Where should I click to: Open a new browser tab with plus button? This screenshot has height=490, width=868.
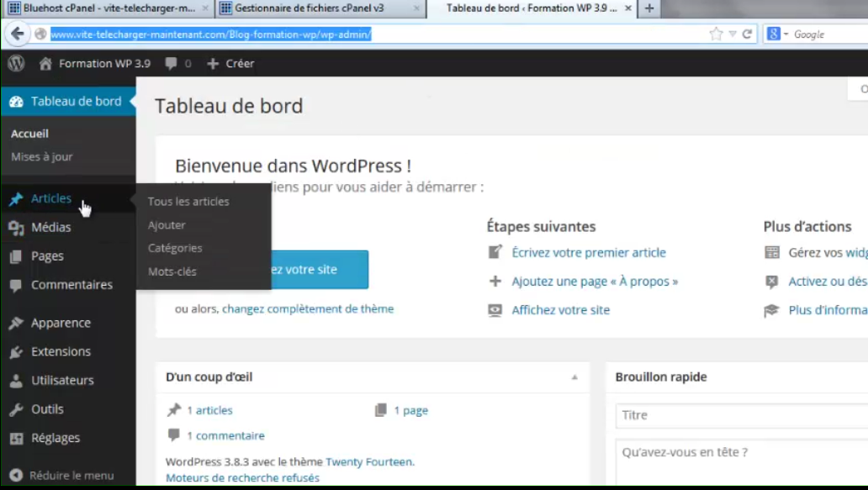click(649, 8)
